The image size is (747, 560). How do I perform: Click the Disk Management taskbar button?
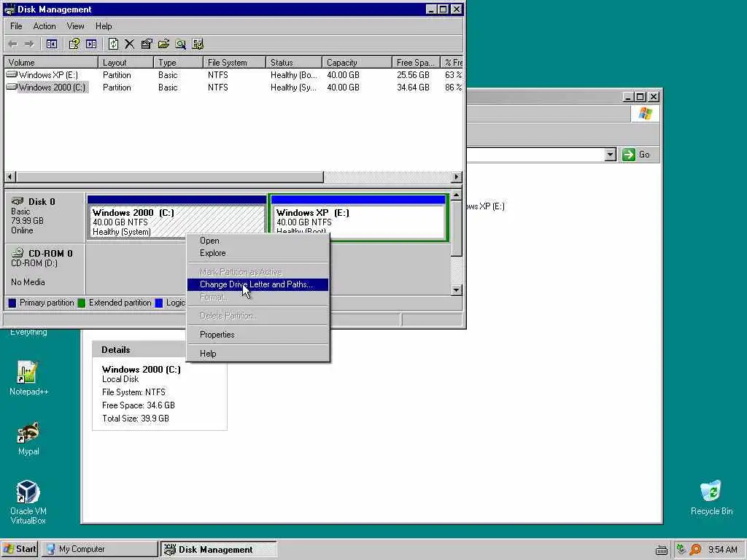click(218, 549)
